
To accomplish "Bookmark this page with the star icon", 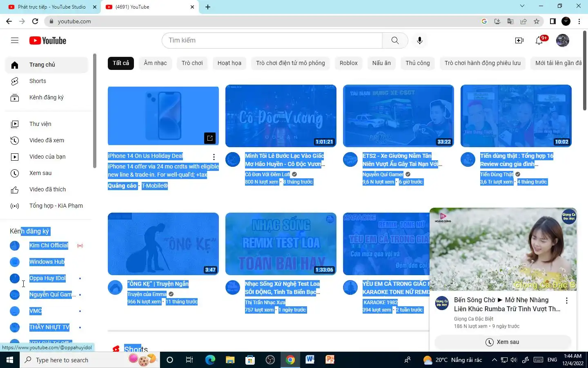I will click(x=537, y=21).
